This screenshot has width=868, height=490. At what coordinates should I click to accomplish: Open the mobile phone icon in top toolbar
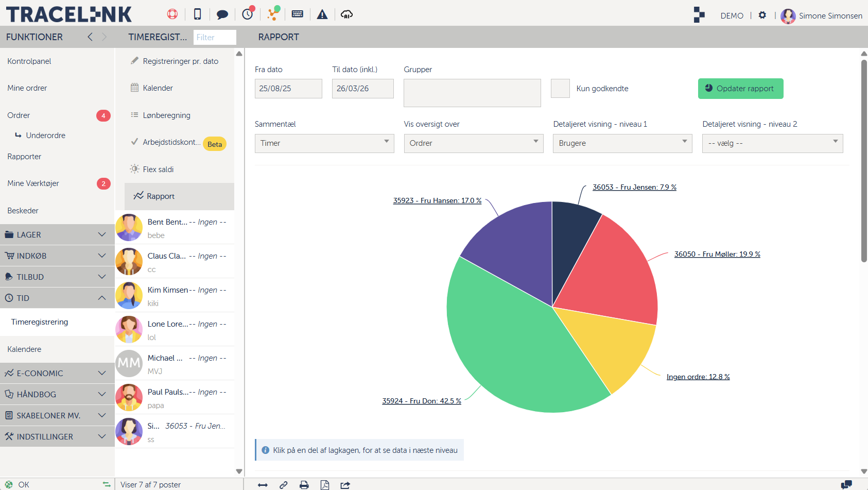[197, 14]
